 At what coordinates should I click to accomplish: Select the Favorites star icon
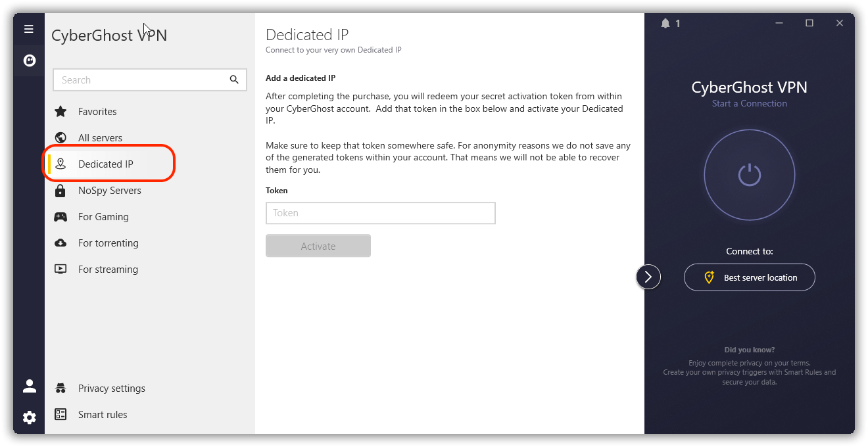[x=60, y=112]
